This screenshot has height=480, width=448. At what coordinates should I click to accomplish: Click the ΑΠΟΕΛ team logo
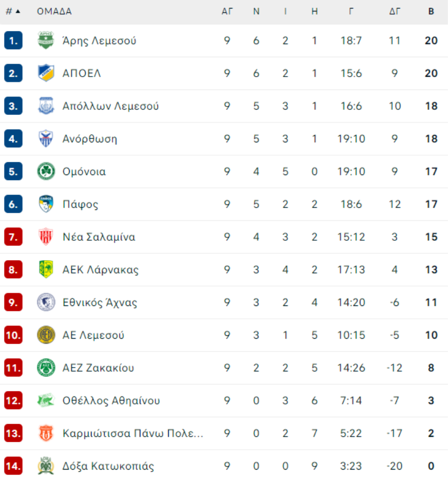tap(46, 73)
